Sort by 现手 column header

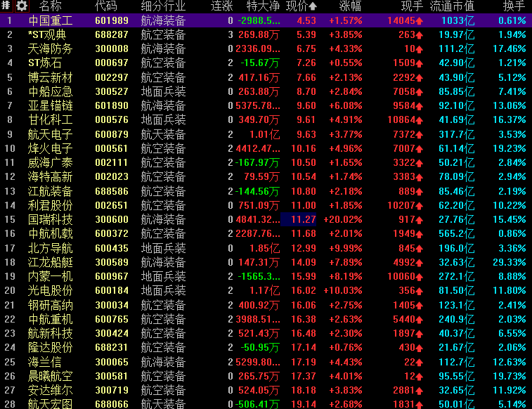click(x=413, y=6)
